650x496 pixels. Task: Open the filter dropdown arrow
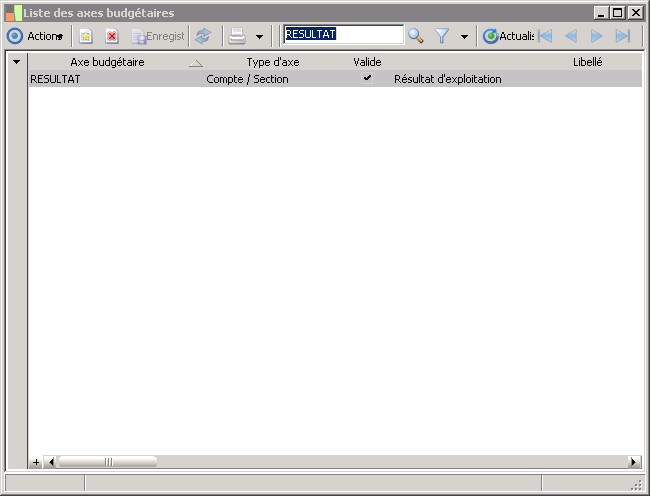tap(465, 36)
